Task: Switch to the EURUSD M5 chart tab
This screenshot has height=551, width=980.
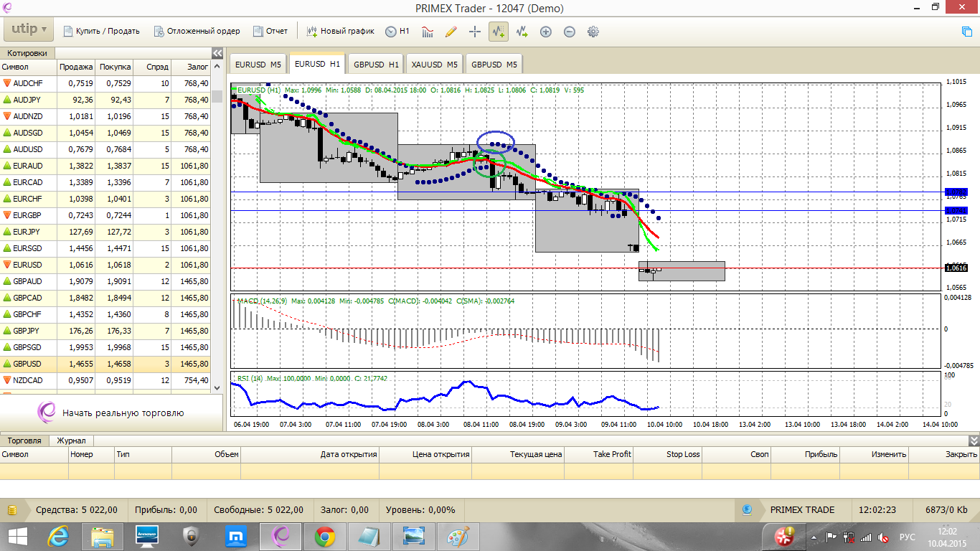Action: [258, 64]
